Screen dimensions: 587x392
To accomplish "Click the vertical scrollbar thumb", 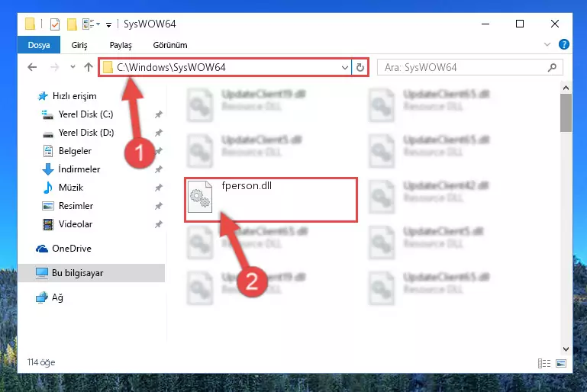I will [x=566, y=113].
